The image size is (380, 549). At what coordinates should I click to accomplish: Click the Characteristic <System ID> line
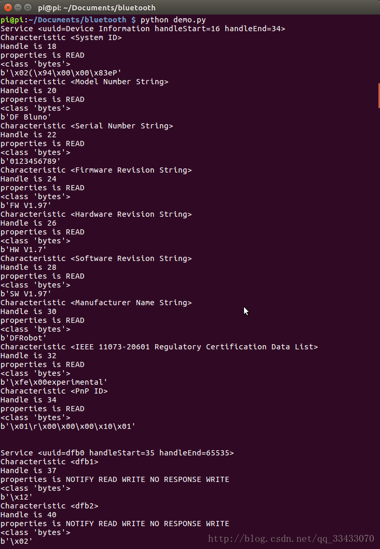coord(61,37)
